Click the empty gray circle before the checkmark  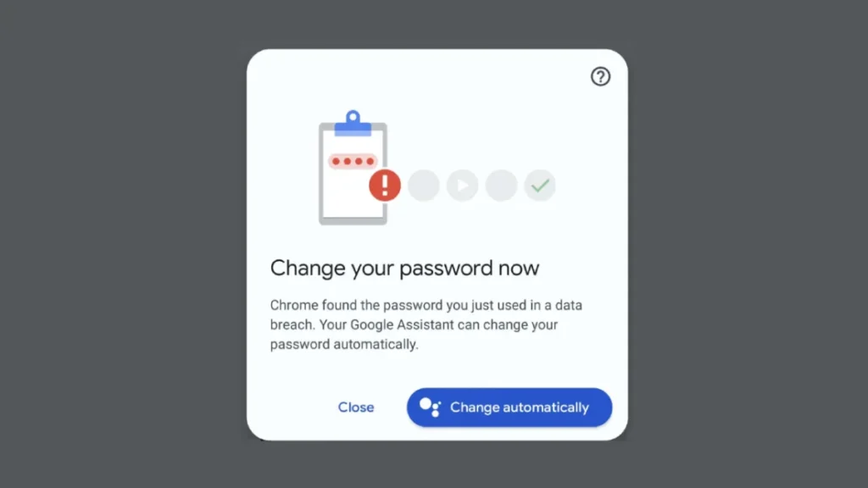click(x=501, y=186)
